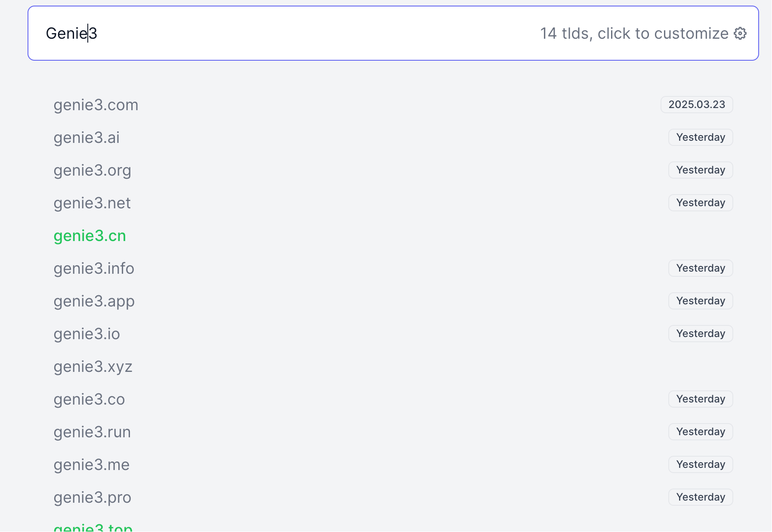Click the genie3.org domain link

click(92, 170)
